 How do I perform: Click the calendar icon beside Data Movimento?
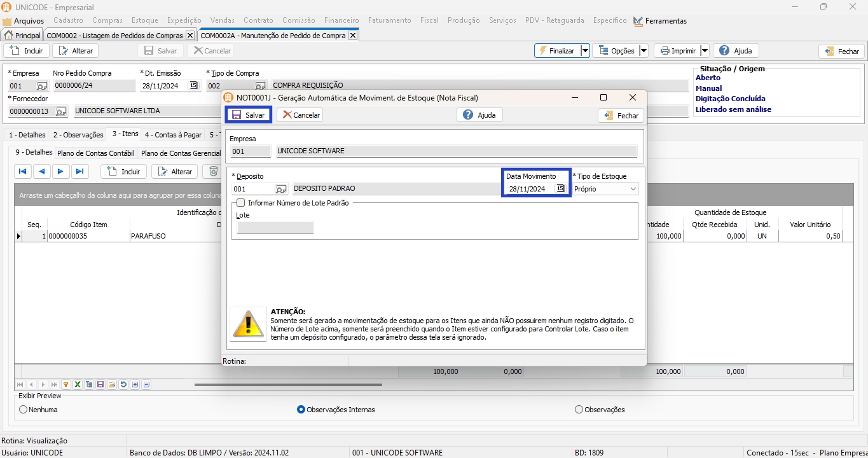point(560,189)
